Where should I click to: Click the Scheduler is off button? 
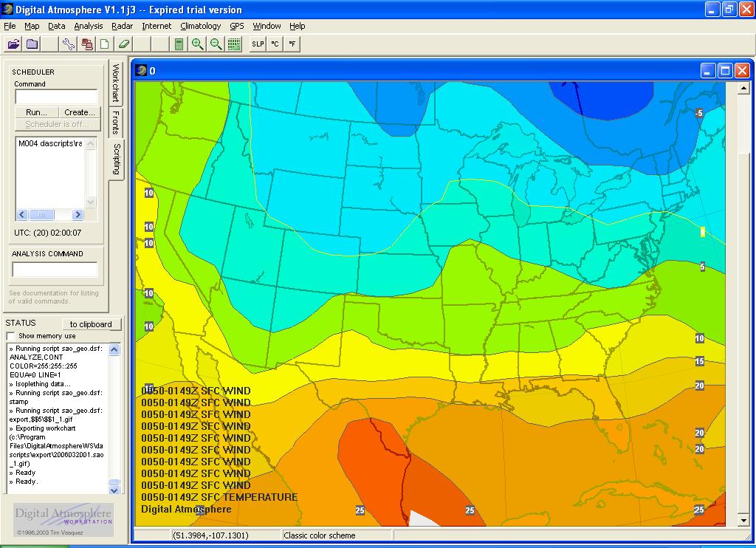point(57,125)
